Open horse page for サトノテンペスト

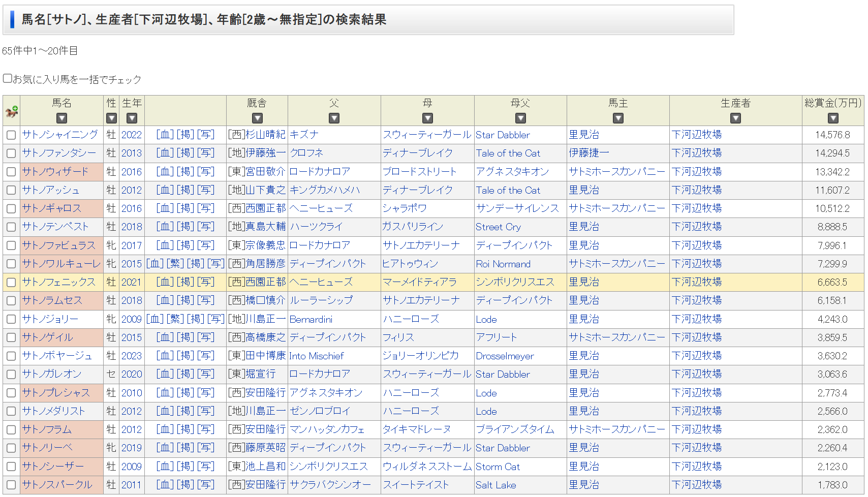(55, 227)
